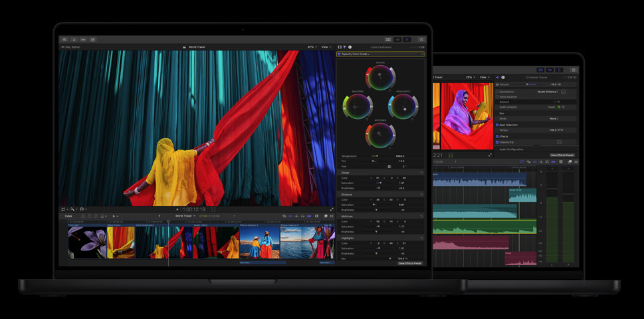Image resolution: width=644 pixels, height=319 pixels.
Task: Reset the Midtones color section arrow
Action: (421, 217)
